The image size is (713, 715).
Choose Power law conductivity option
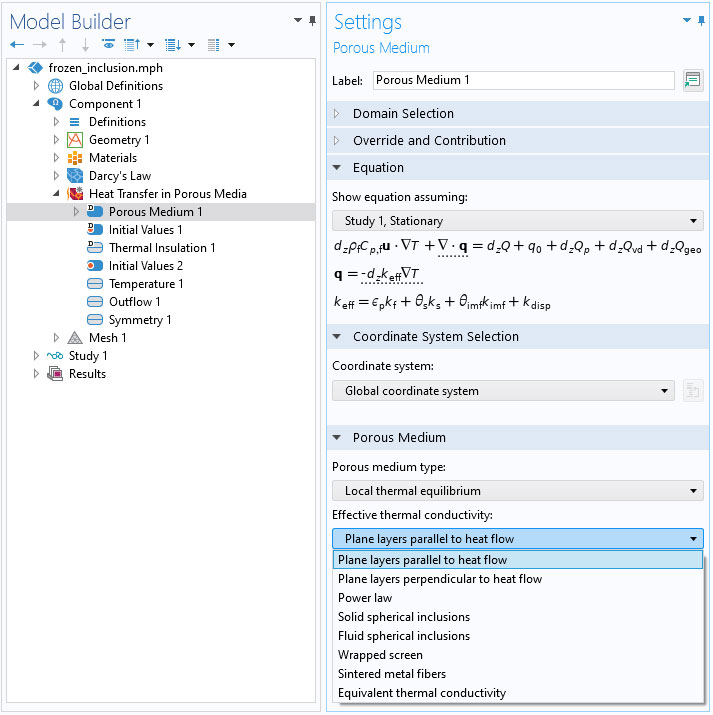point(365,598)
